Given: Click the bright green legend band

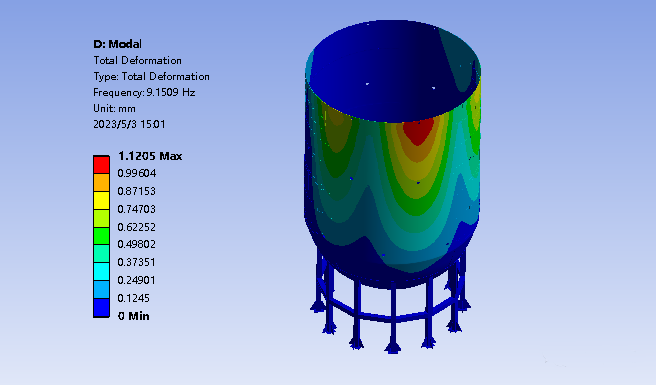Looking at the screenshot, I should pos(101,236).
